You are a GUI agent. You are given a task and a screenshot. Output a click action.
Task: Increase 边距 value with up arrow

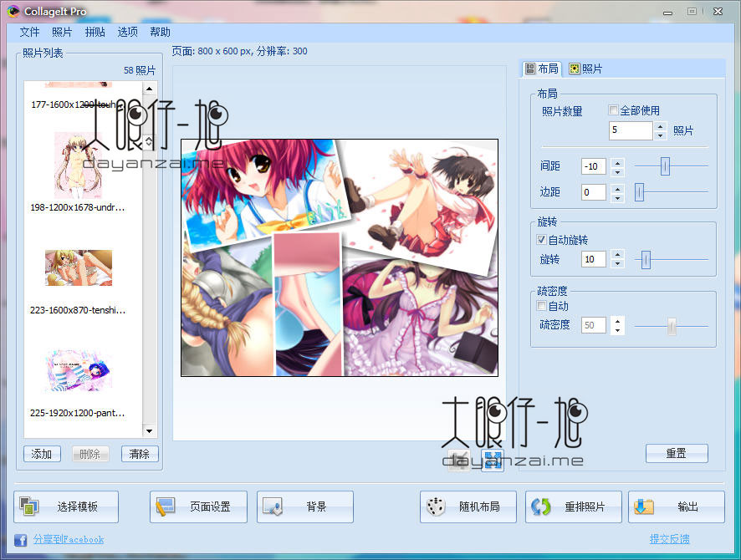click(x=618, y=188)
